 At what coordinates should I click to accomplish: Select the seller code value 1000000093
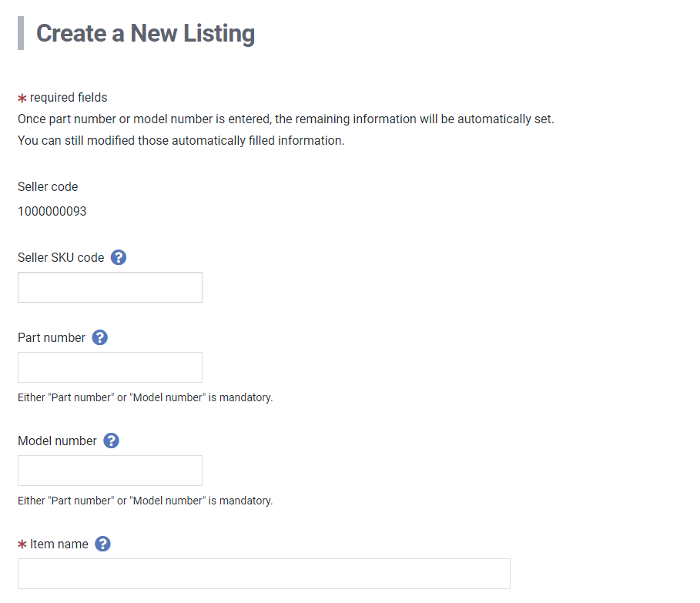[52, 211]
